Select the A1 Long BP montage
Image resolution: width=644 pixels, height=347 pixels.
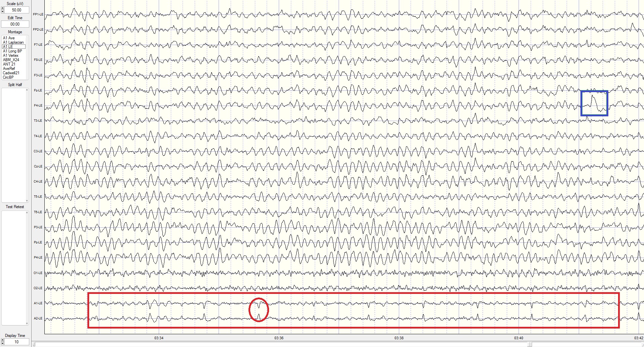(x=12, y=51)
